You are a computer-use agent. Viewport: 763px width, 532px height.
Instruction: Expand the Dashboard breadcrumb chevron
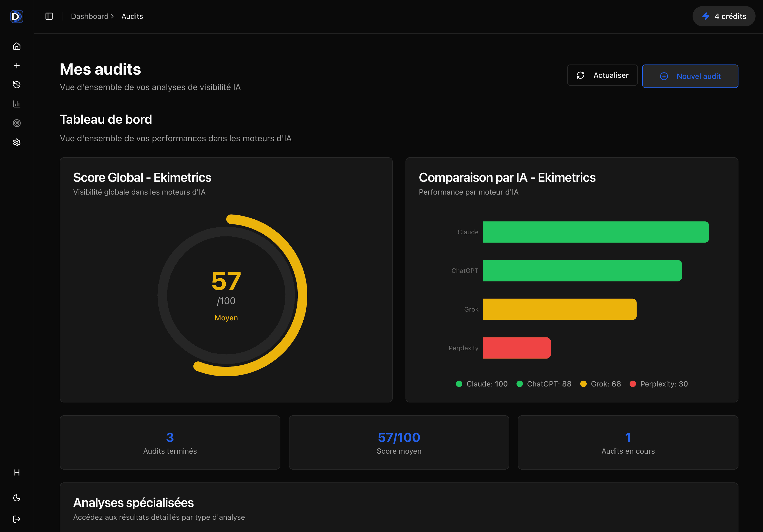coord(113,16)
